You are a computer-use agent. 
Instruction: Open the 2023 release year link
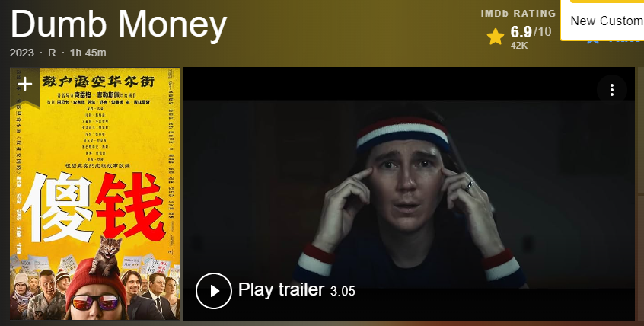tap(22, 53)
